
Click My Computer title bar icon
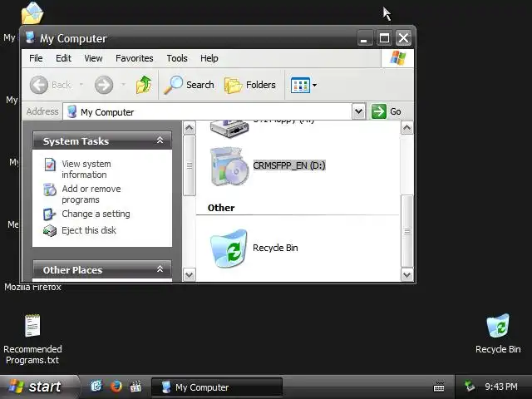click(30, 37)
